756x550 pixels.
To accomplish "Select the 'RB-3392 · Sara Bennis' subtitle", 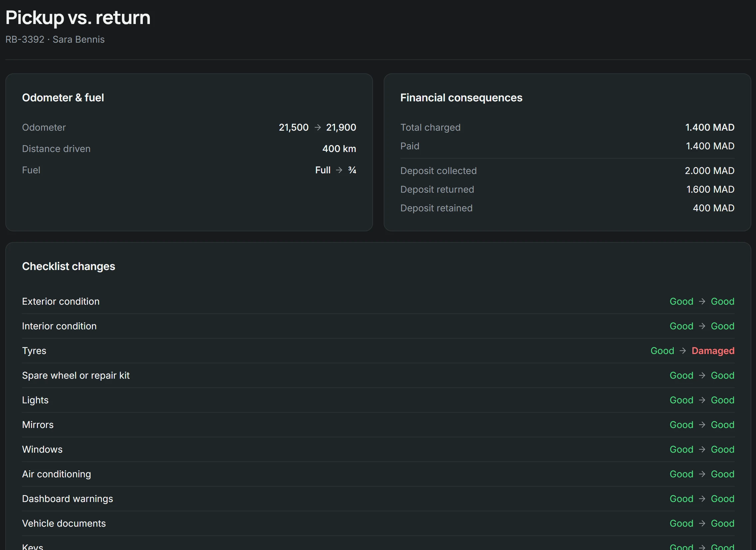I will pyautogui.click(x=55, y=39).
